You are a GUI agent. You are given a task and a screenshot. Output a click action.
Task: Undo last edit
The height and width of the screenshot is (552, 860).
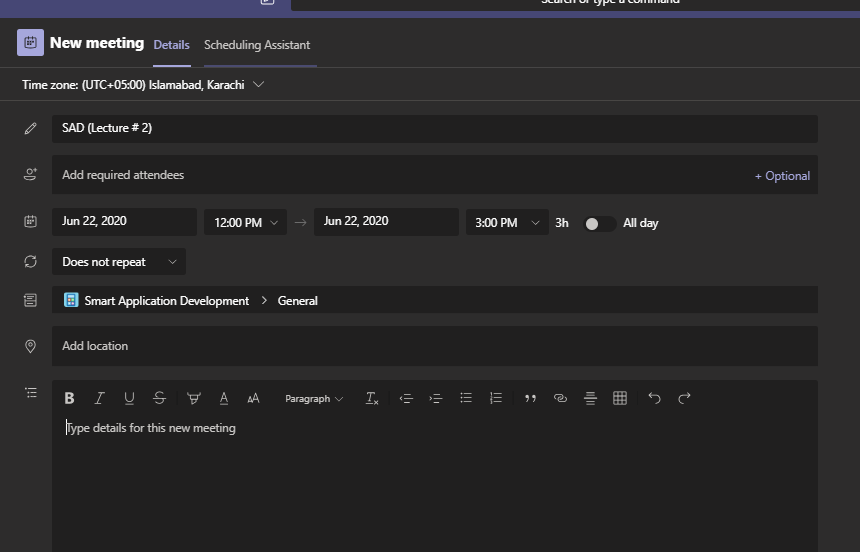654,398
